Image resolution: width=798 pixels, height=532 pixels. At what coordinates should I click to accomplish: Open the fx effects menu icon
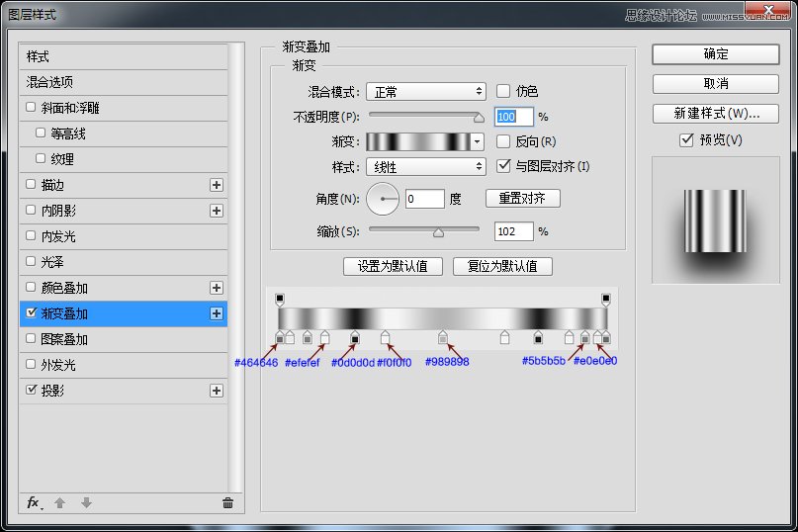[x=34, y=503]
